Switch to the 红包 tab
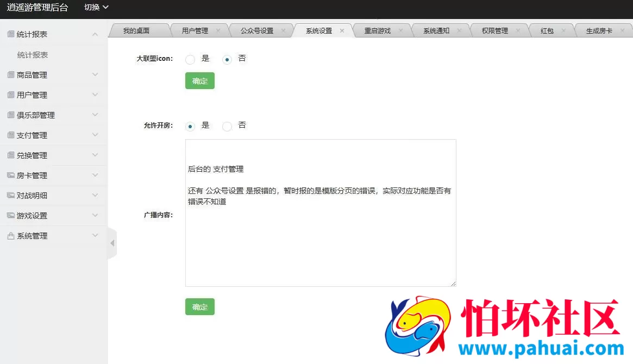The height and width of the screenshot is (364, 633). coord(547,30)
